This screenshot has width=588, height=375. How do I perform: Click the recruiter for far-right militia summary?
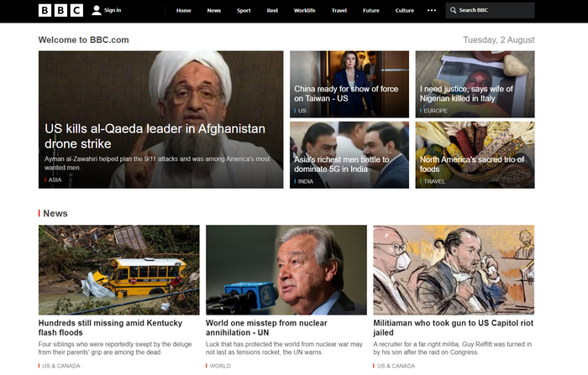[452, 348]
